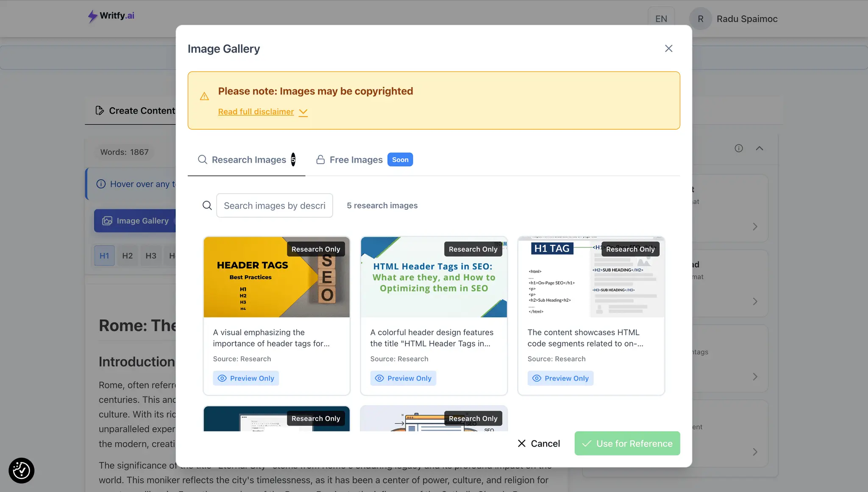The image size is (868, 492).
Task: Click the description 'A colorful header design features'
Action: click(x=431, y=338)
